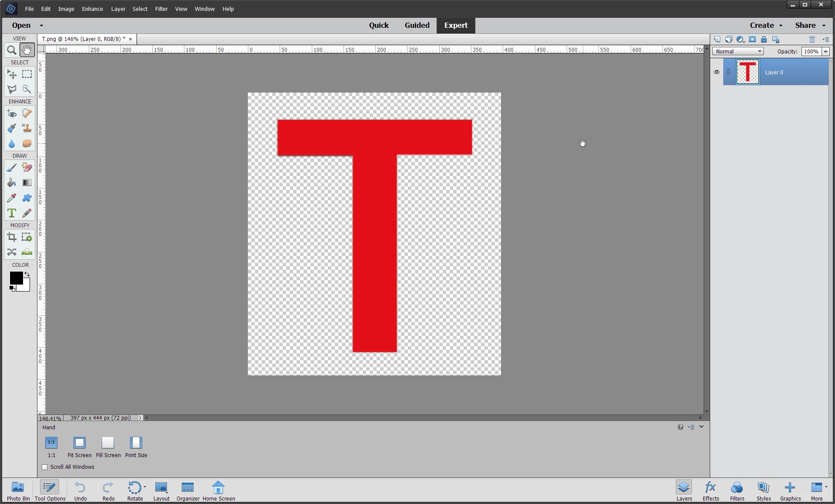Click the Home Screen icon
The image size is (835, 504).
pos(218,491)
